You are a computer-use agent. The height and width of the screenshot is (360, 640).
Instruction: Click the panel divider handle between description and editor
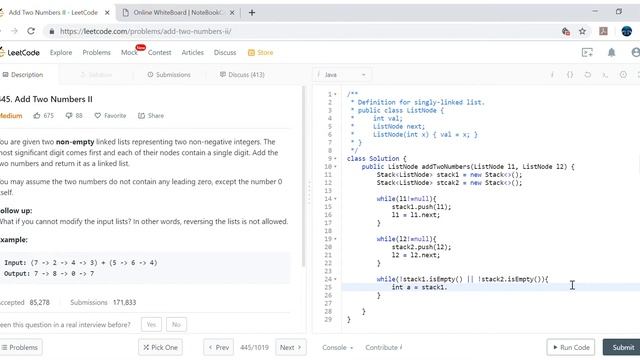(x=309, y=192)
